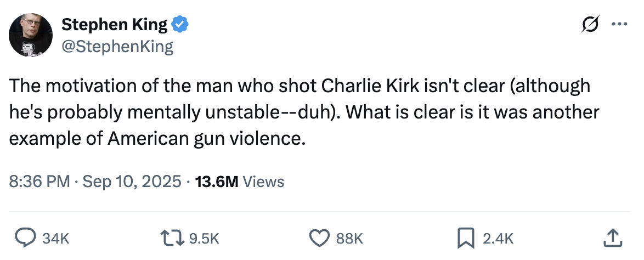The image size is (644, 260).
Task: Open Stephen King's profile picture
Action: pyautogui.click(x=30, y=36)
